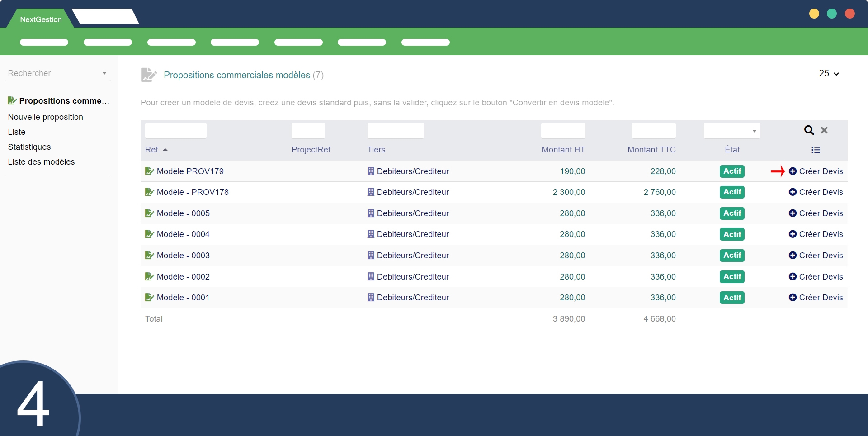Open the Rechercher dropdown in sidebar
Screen dimensions: 868x436
[57, 73]
